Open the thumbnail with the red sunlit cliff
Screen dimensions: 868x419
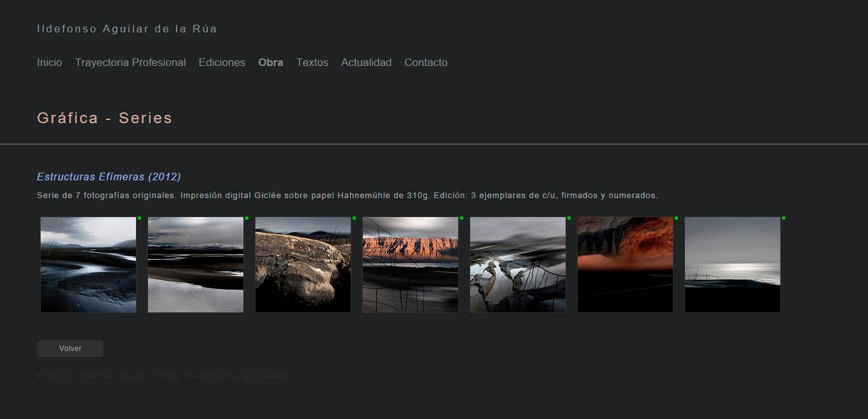click(x=410, y=265)
